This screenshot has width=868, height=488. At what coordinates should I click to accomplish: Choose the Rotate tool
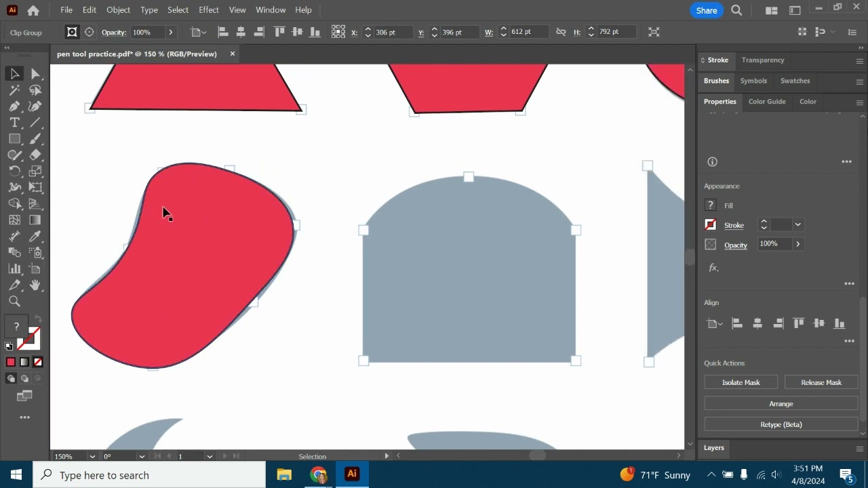(14, 171)
